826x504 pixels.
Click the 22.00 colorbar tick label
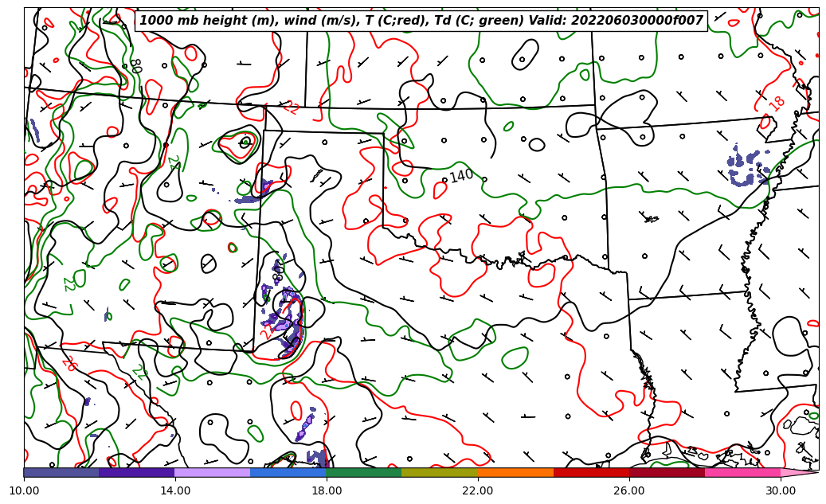coord(478,490)
